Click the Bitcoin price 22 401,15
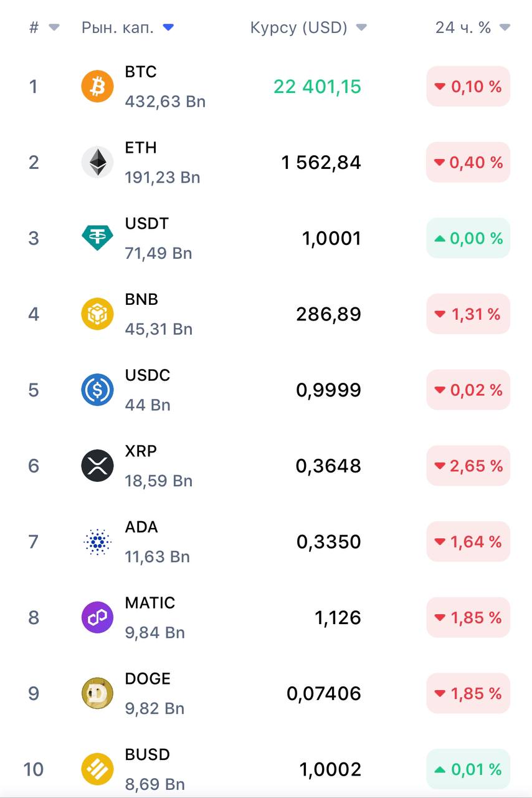This screenshot has width=532, height=798. [317, 86]
